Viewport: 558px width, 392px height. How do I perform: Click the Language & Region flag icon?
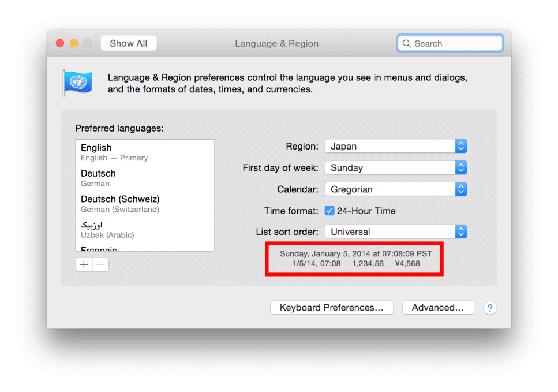78,83
